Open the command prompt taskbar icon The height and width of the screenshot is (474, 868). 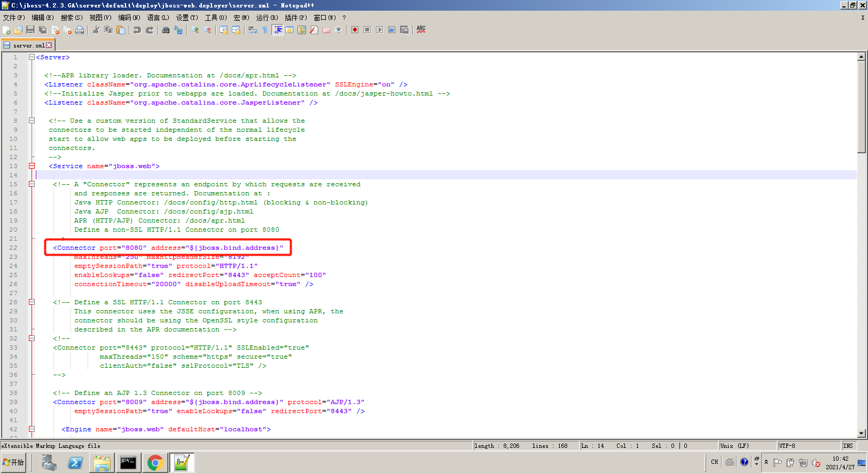(128, 463)
